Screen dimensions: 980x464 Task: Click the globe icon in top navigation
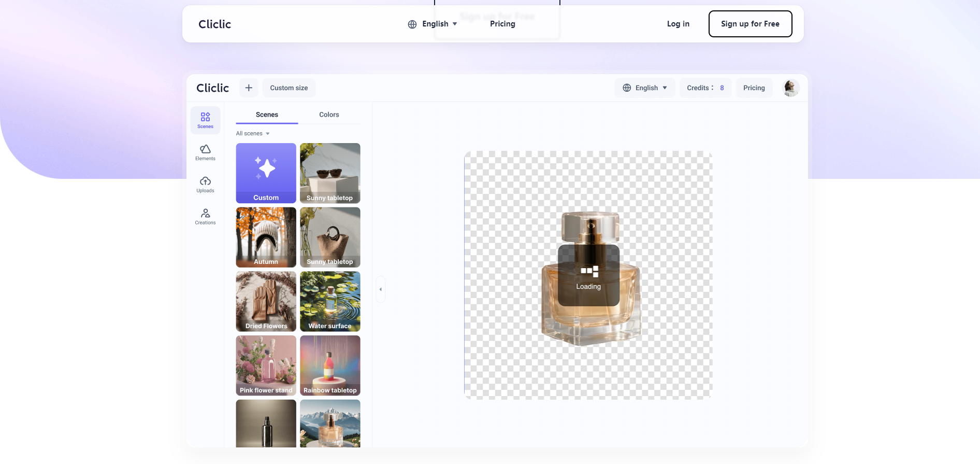tap(412, 24)
